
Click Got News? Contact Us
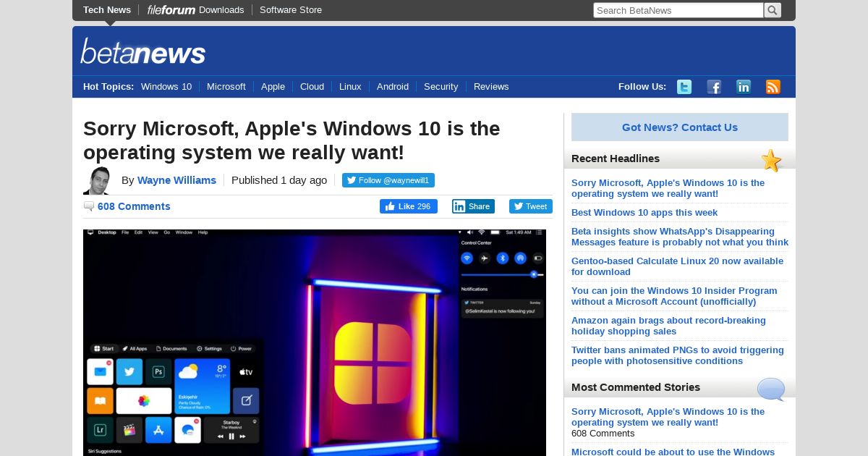[680, 127]
